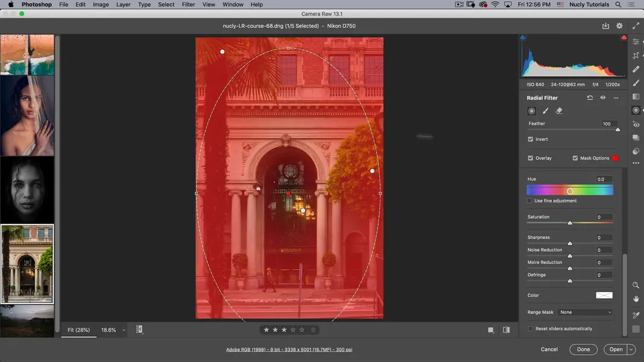
Task: Select the beach aerial thumbnail in filmstrip
Action: 27,55
